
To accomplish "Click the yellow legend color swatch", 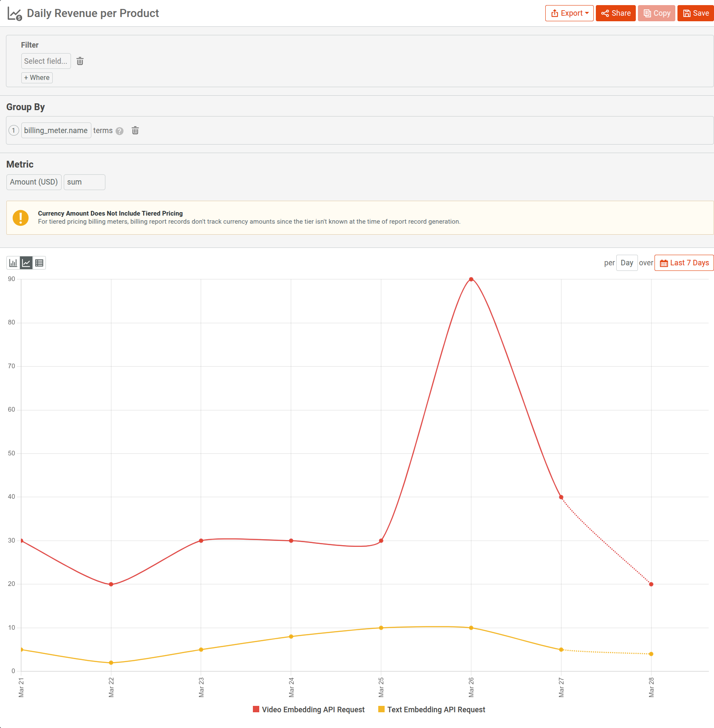I will (381, 709).
